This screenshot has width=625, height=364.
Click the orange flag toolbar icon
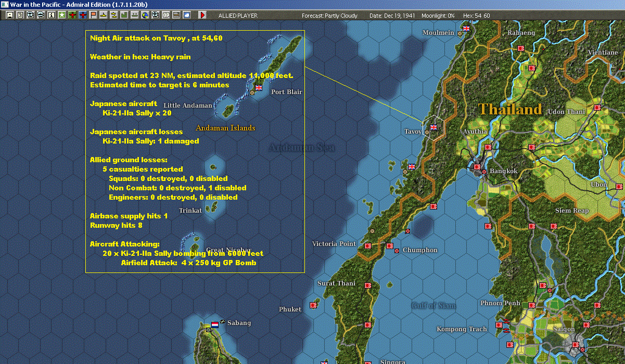93,15
